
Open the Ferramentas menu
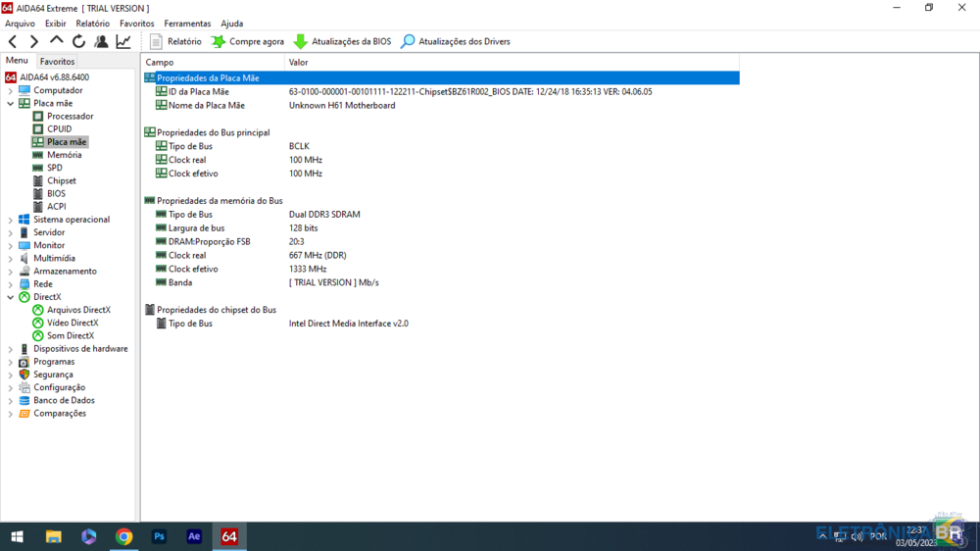187,24
